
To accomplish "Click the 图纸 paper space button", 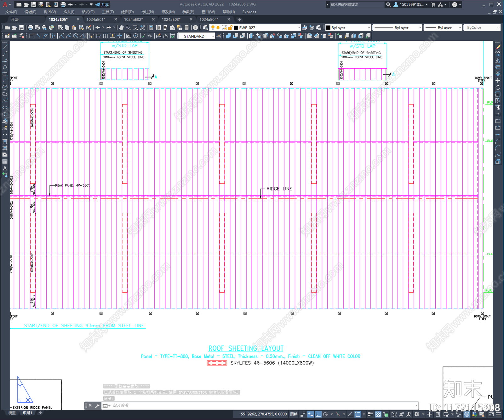I will [x=294, y=414].
